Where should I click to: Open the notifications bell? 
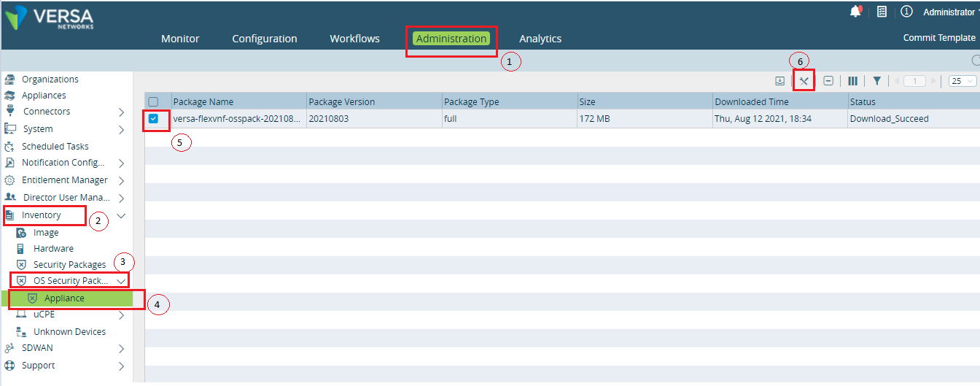[855, 12]
